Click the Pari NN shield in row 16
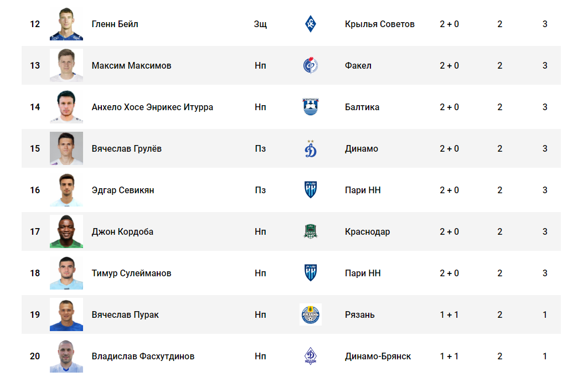588x387 pixels. pos(310,190)
